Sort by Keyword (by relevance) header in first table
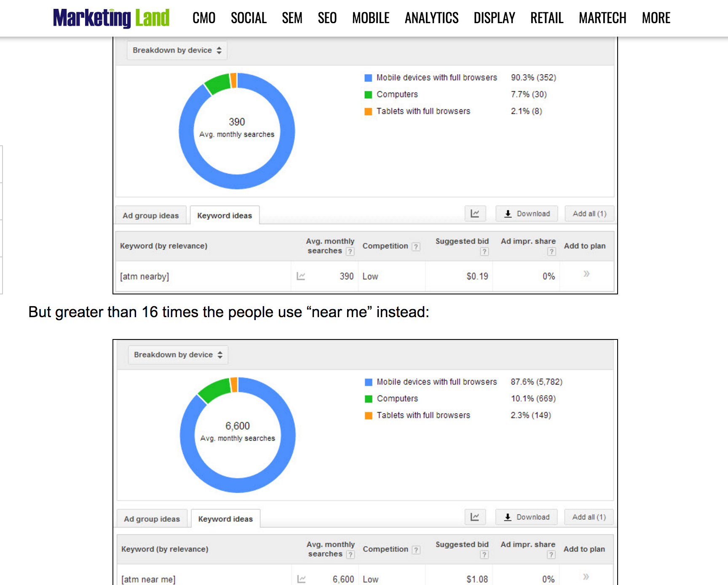The height and width of the screenshot is (585, 728). [163, 246]
